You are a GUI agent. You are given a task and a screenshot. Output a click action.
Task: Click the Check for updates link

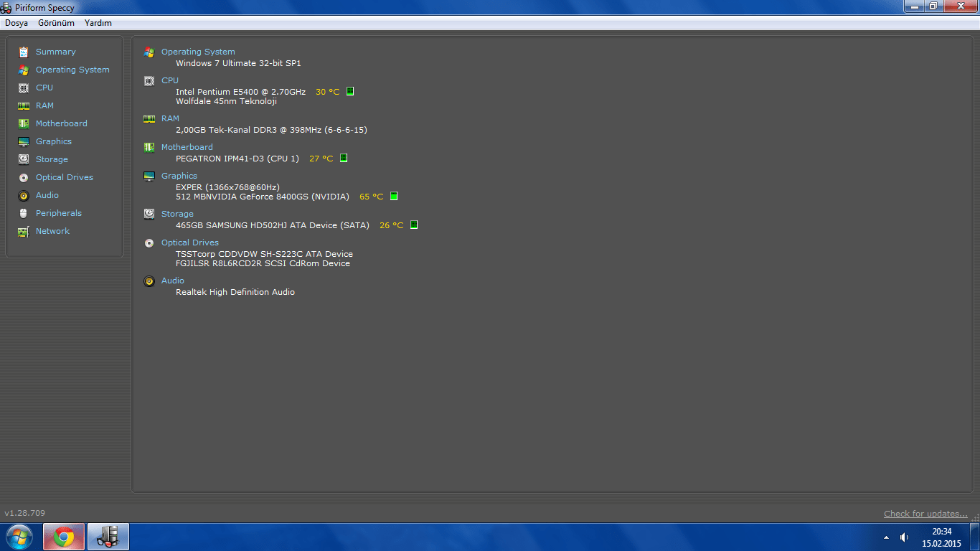[925, 514]
